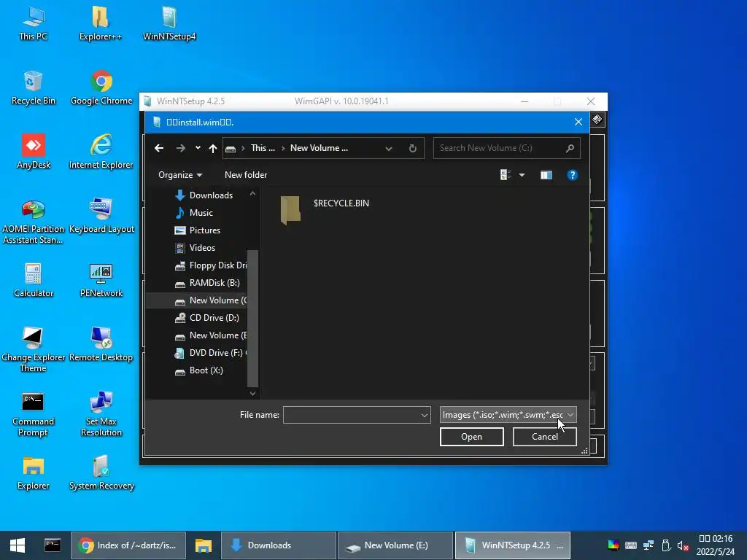Switch to Downloads taskbar window
This screenshot has width=747, height=560.
tap(278, 545)
